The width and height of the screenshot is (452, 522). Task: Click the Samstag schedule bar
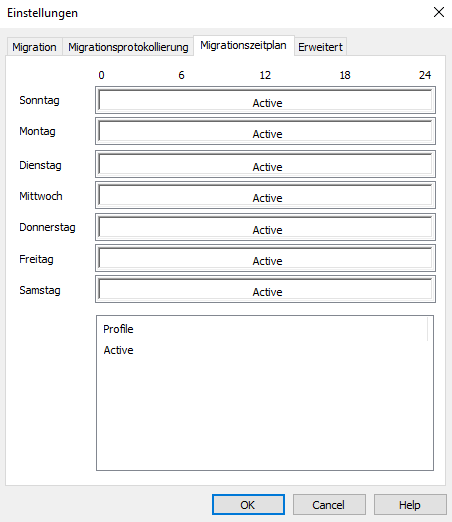pyautogui.click(x=265, y=289)
